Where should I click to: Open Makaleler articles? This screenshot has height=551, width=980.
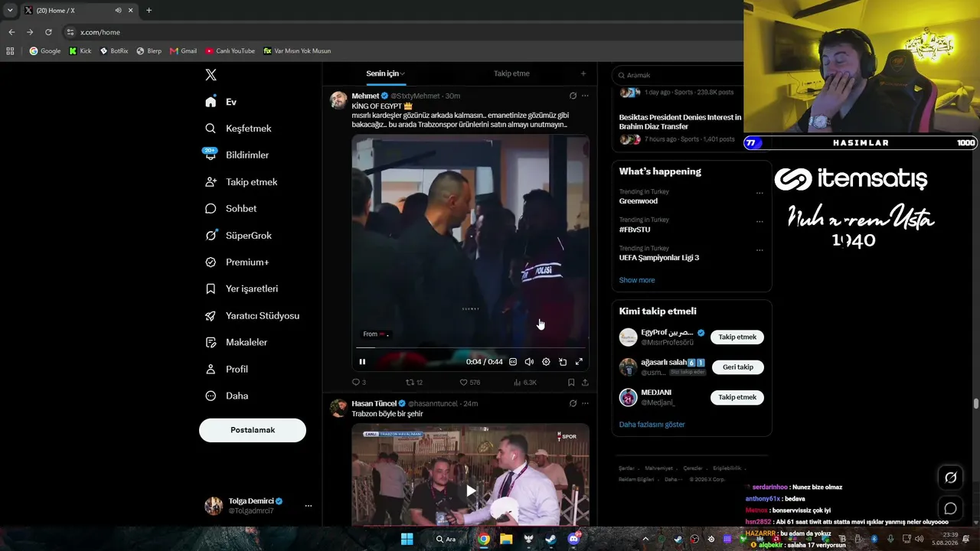pos(236,342)
